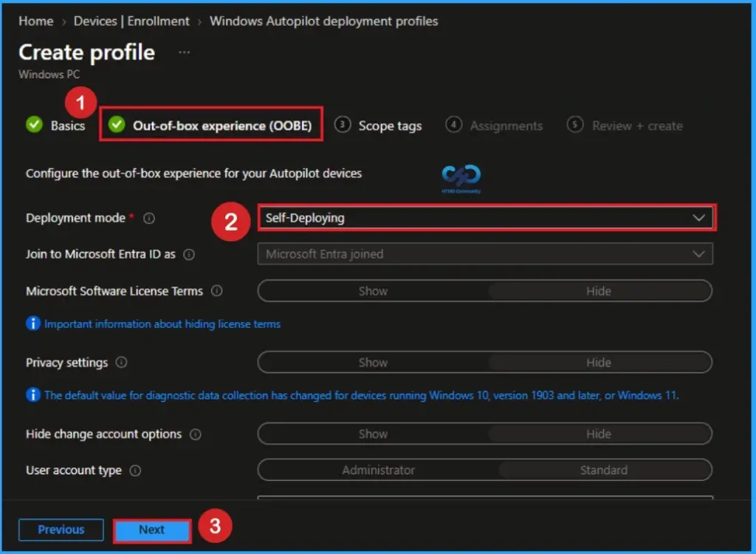Click the info icon beside Privacy settings
The width and height of the screenshot is (756, 554).
[122, 362]
